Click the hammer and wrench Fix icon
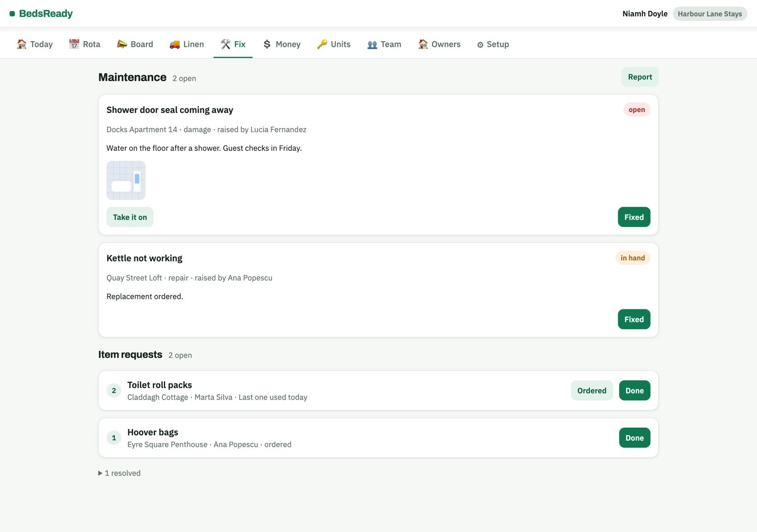This screenshot has width=757, height=532. pyautogui.click(x=226, y=44)
